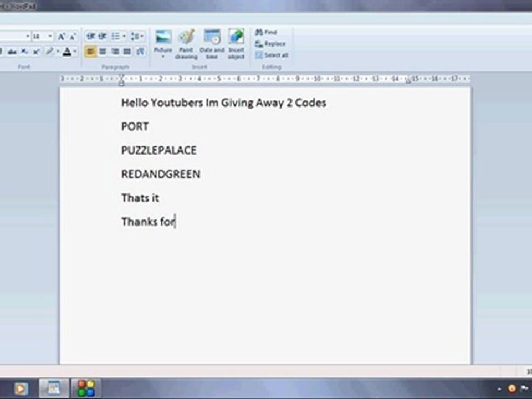Open the font size dropdown
This screenshot has height=399, width=532.
[50, 36]
